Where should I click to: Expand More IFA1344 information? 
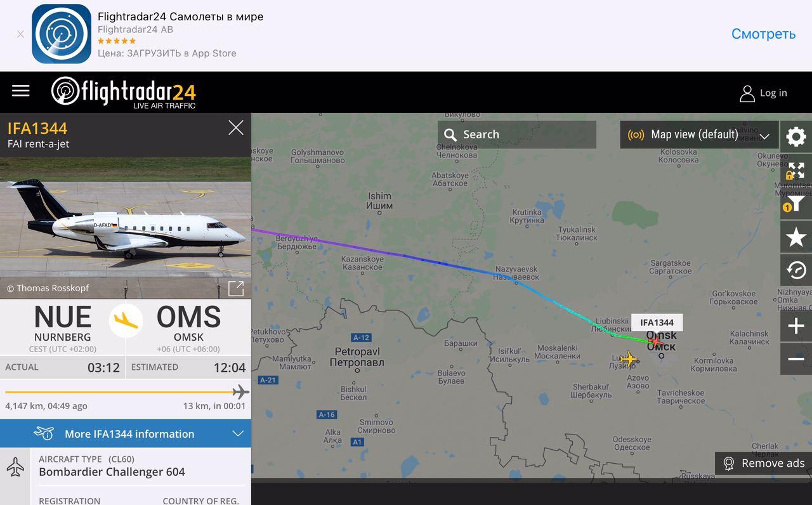126,433
